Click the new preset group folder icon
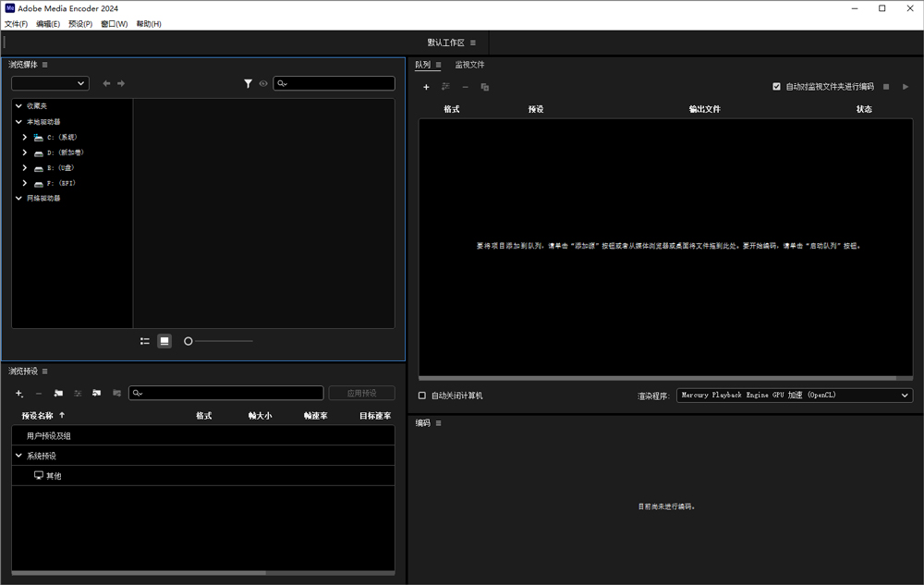The height and width of the screenshot is (585, 924). coord(58,393)
